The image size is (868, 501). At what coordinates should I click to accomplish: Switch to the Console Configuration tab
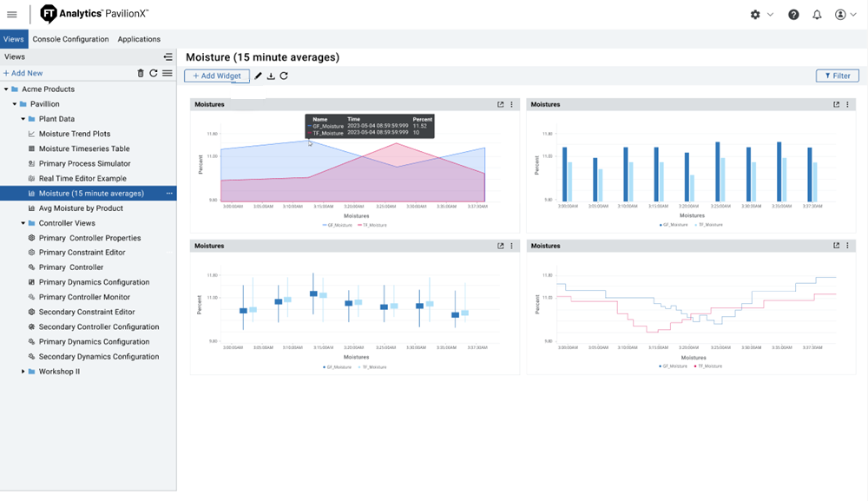tap(70, 39)
